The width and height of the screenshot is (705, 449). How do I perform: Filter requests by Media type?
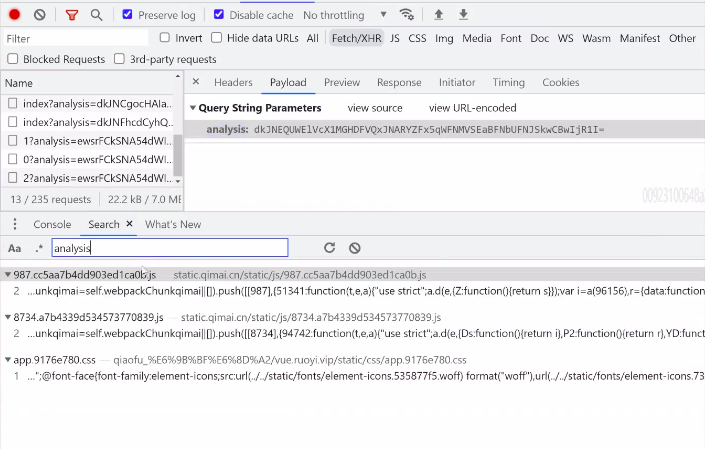click(x=477, y=38)
